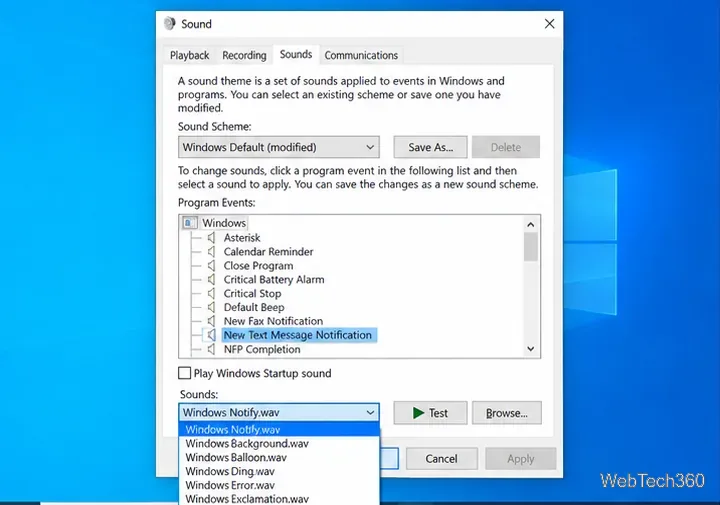Select the Calendar Reminder program event
The height and width of the screenshot is (505, 720).
coord(269,252)
